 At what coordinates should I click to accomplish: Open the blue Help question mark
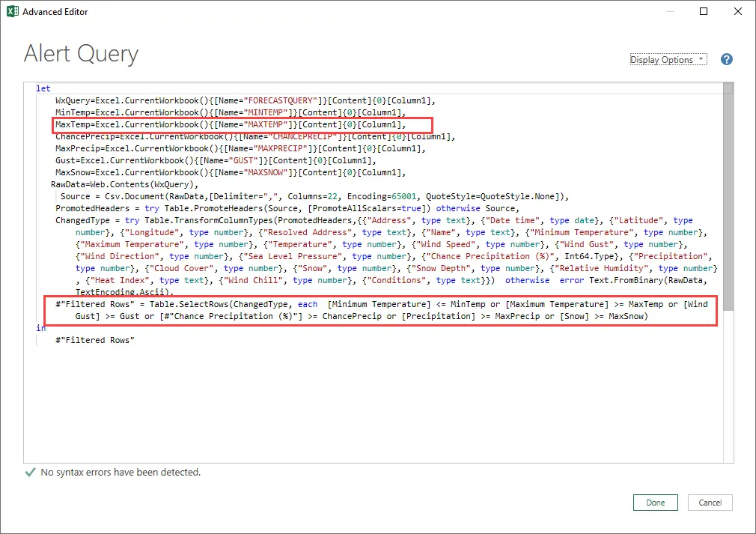pyautogui.click(x=726, y=59)
